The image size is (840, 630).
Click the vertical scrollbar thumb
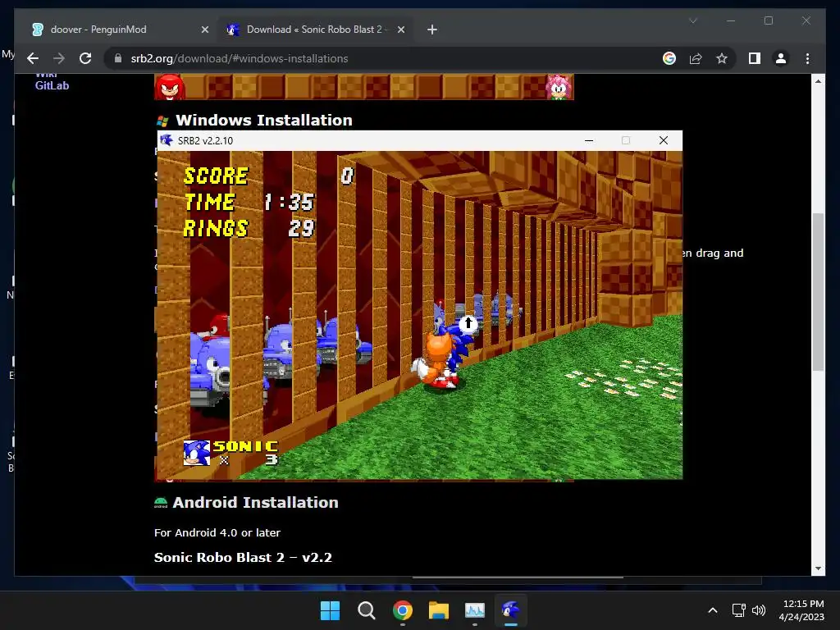click(818, 292)
